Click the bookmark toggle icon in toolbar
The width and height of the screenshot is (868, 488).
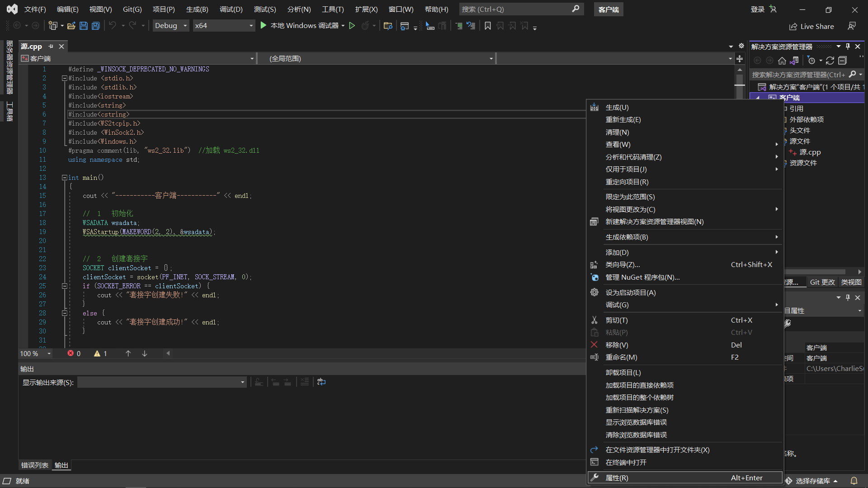click(x=487, y=26)
